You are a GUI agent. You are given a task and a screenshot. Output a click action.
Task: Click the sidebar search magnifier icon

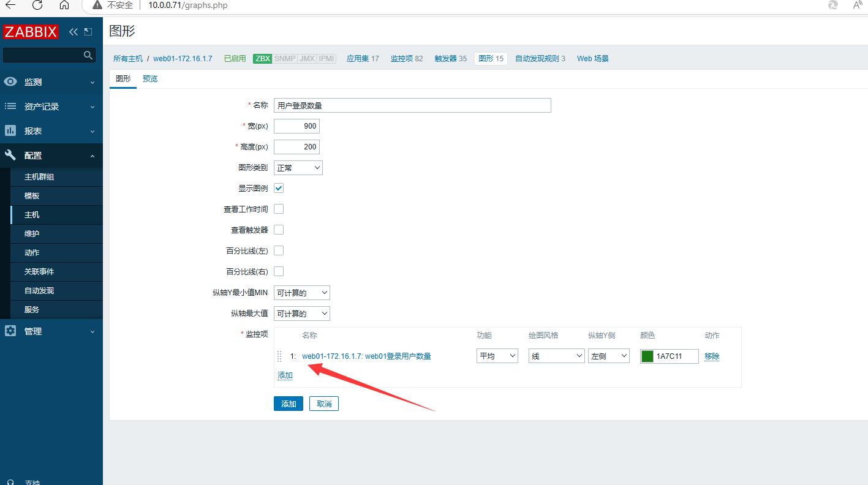(x=88, y=55)
